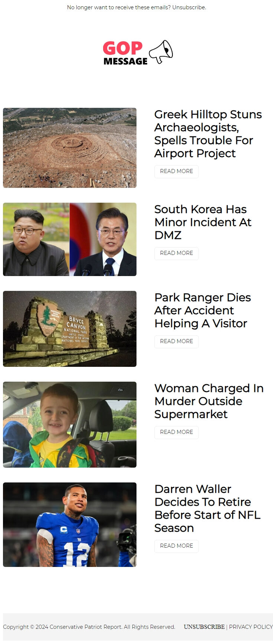Click the footer UNSUBSCRIBE link
Image resolution: width=273 pixels, height=644 pixels.
coord(204,627)
